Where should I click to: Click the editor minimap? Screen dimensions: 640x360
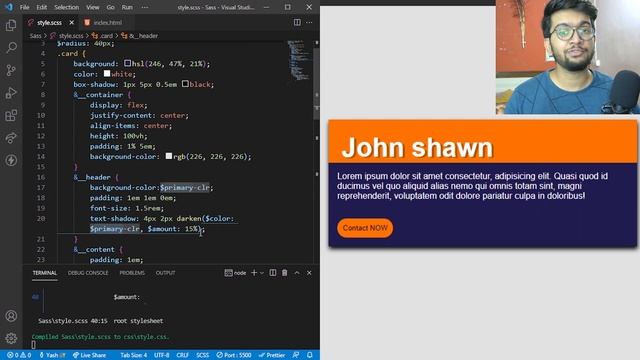pyautogui.click(x=299, y=60)
